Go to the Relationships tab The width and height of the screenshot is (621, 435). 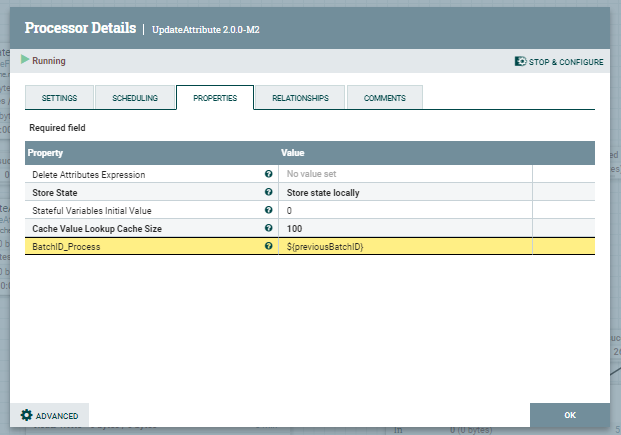click(x=300, y=97)
